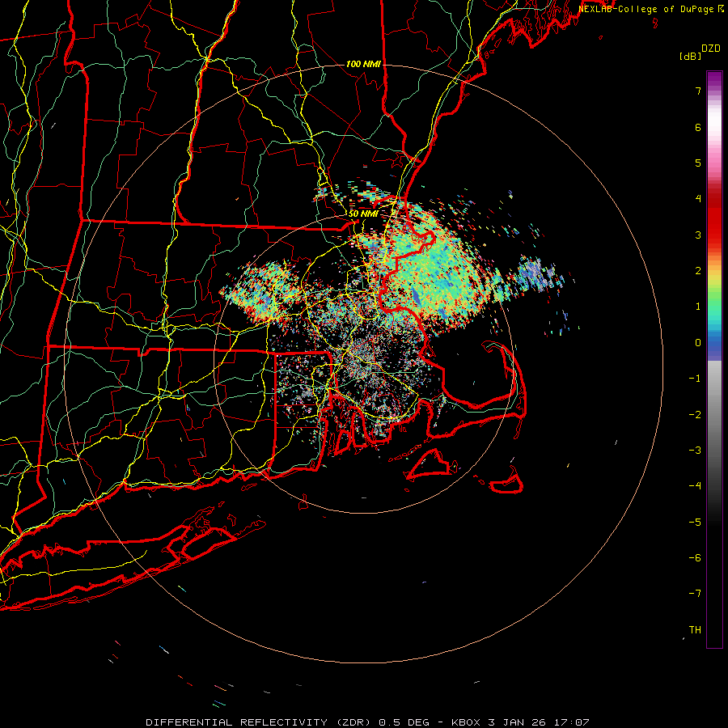Select the -3 value on color scale

695,451
